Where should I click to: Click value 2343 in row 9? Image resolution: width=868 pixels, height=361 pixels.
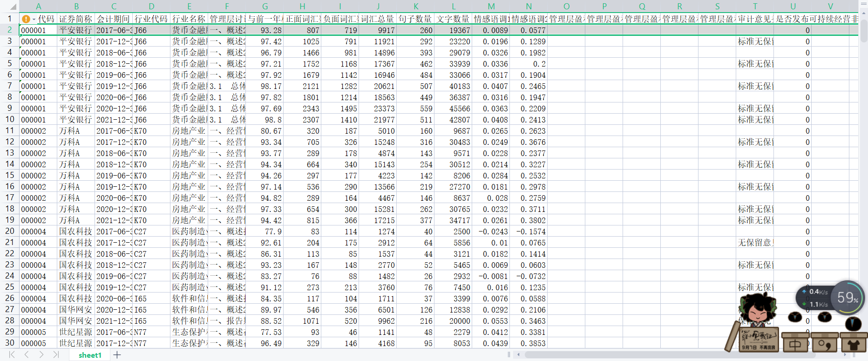click(x=303, y=109)
